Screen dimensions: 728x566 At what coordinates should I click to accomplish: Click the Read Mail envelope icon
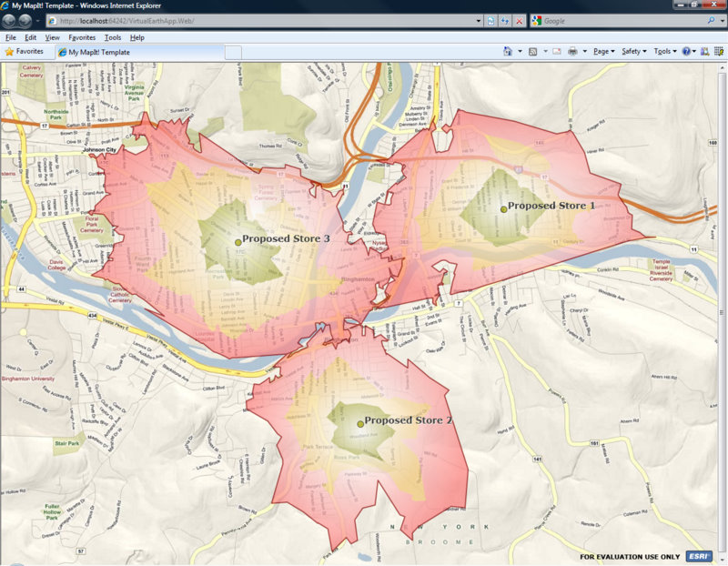pos(557,52)
